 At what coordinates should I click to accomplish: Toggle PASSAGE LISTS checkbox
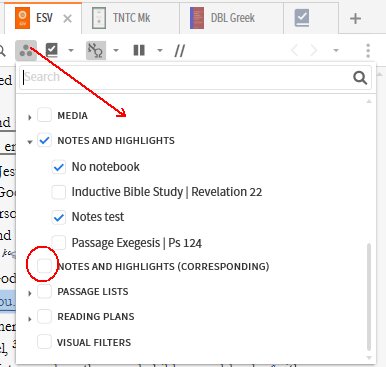pyautogui.click(x=44, y=291)
